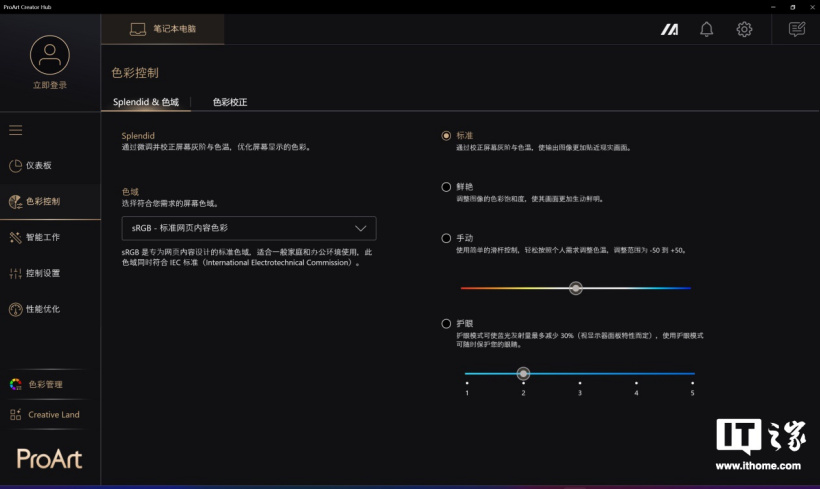Screen dimensions: 820x489
Task: Select the 手动 manual mode radio button
Action: 446,238
